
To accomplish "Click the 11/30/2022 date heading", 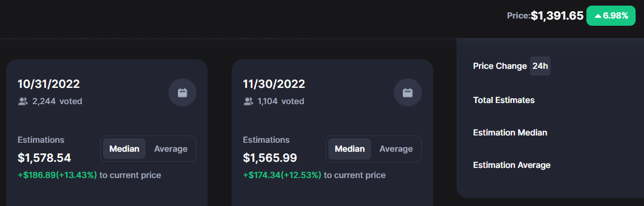I will click(x=274, y=84).
